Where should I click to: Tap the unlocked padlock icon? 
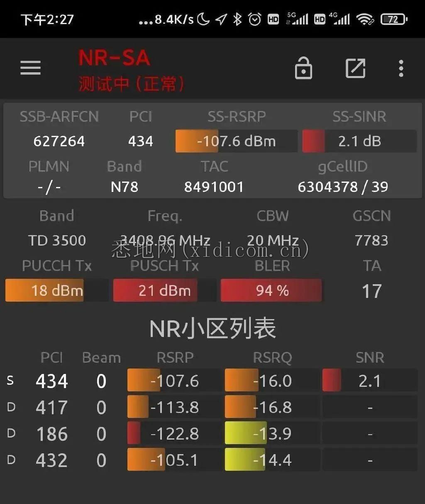(x=303, y=68)
